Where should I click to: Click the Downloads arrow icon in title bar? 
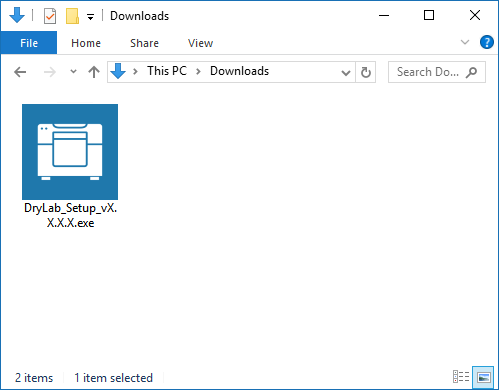[17, 15]
